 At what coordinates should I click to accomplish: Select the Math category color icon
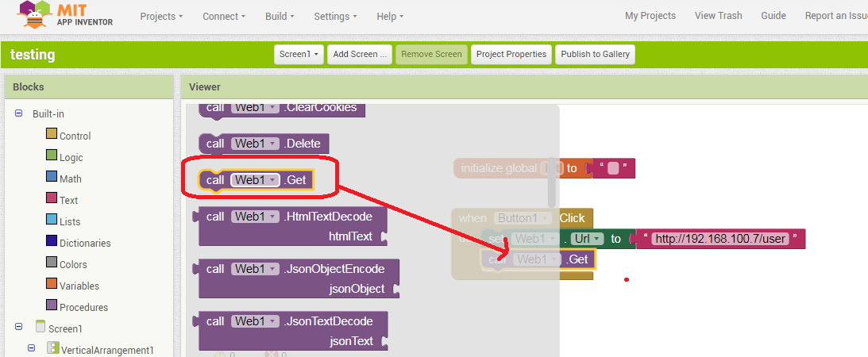pyautogui.click(x=52, y=177)
